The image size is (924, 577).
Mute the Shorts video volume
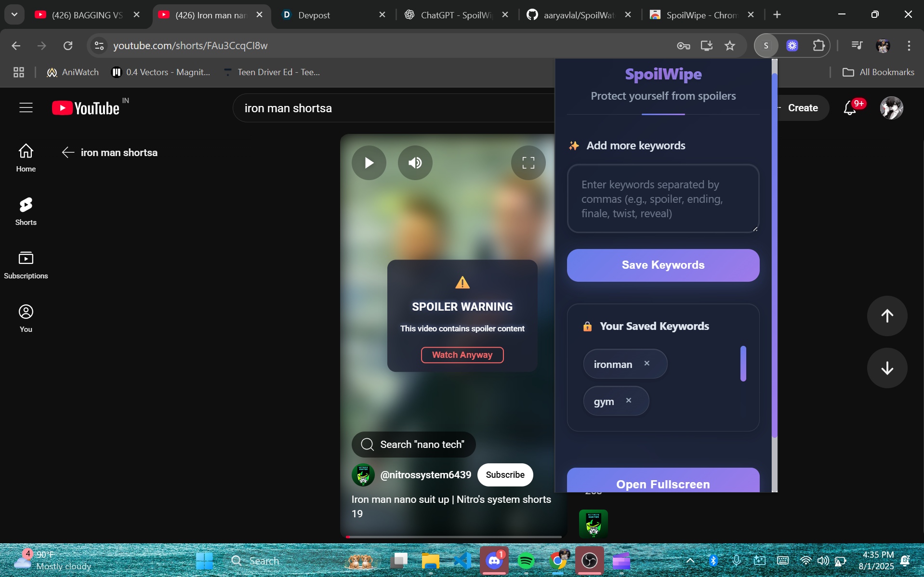click(x=415, y=163)
